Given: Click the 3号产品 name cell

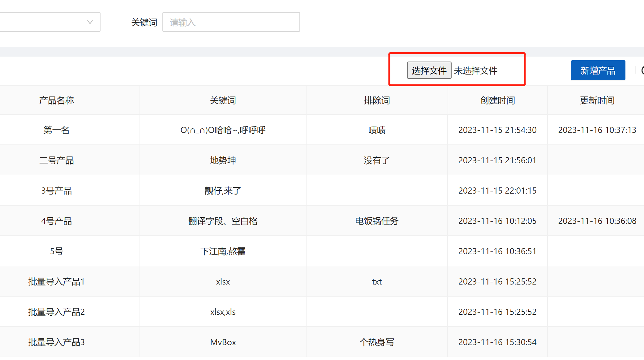Looking at the screenshot, I should (x=56, y=191).
